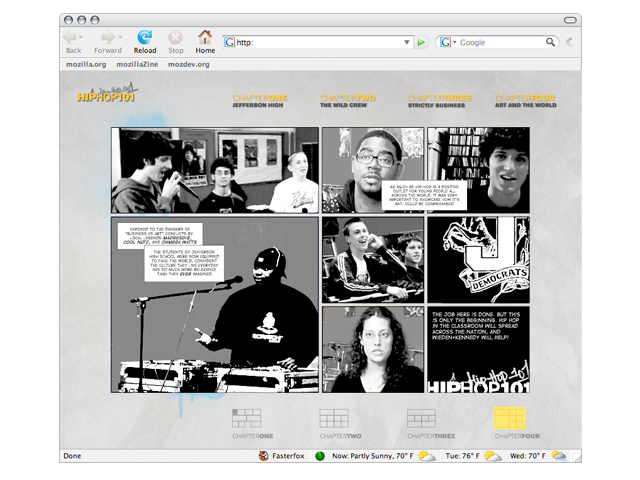The width and height of the screenshot is (640, 480).
Task: Open the mozillaZine bookmark
Action: coord(137,64)
